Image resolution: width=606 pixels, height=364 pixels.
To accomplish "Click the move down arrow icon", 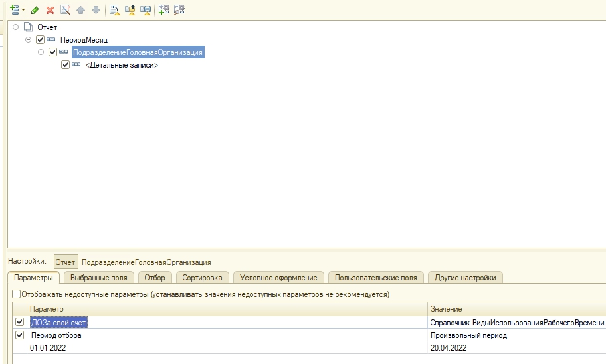I will (x=96, y=10).
